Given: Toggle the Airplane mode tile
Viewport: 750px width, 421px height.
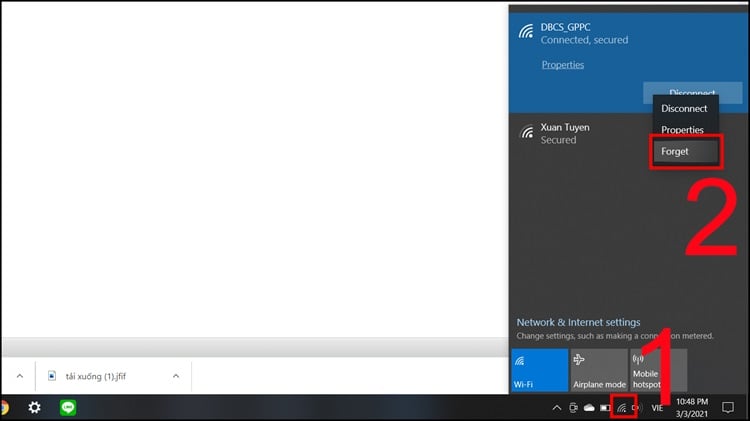Looking at the screenshot, I should [x=598, y=370].
